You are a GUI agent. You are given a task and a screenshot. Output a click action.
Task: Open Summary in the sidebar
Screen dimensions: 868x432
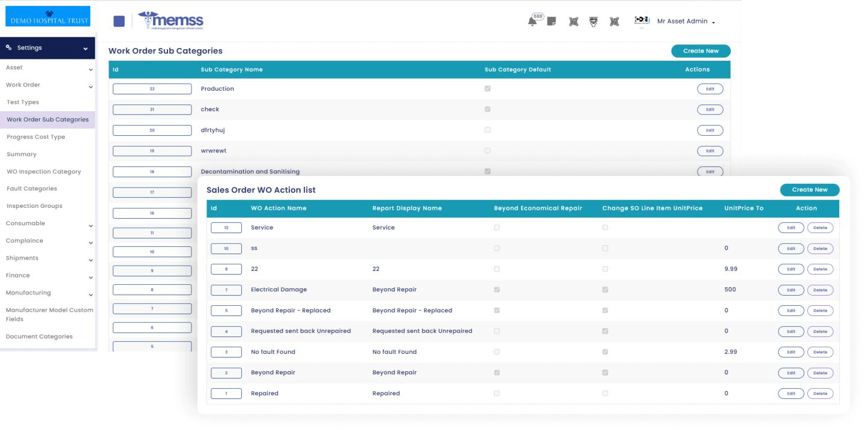click(22, 154)
